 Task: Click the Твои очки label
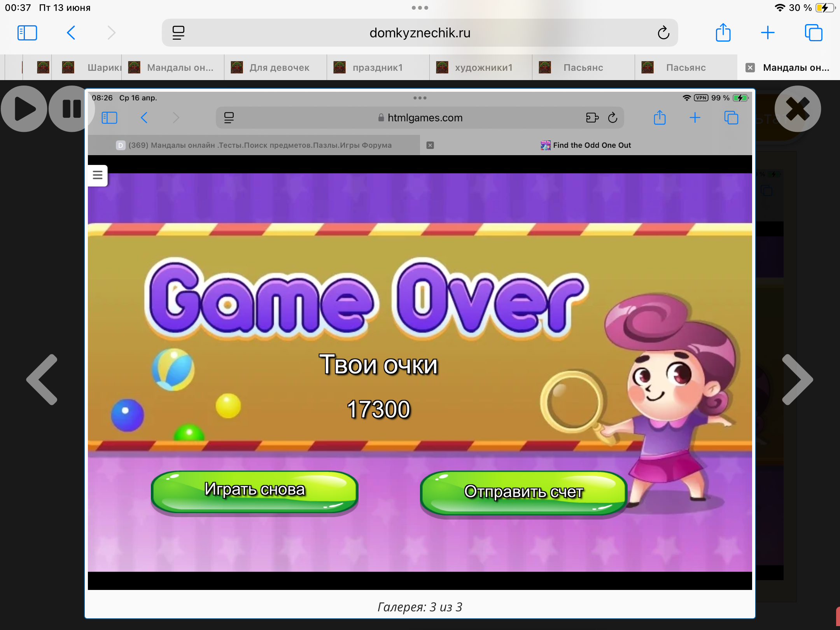tap(378, 365)
